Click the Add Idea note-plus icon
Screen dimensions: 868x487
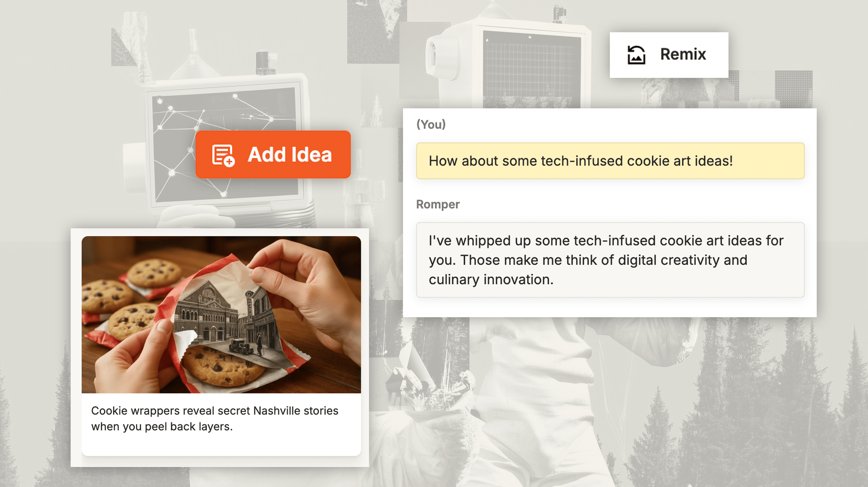point(223,155)
